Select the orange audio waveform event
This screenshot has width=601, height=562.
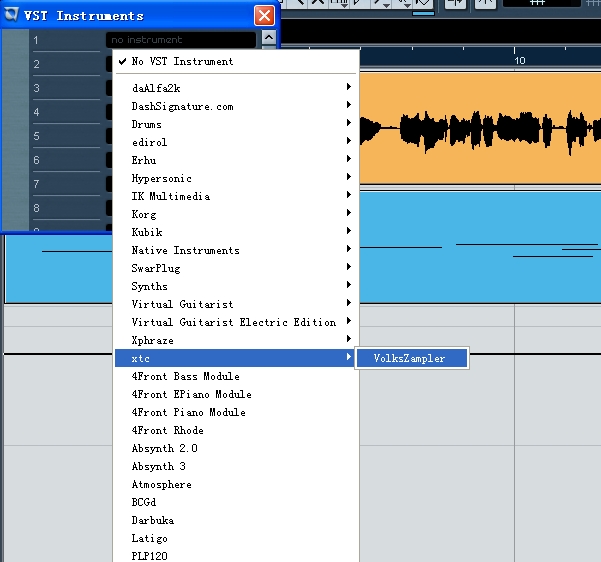(480, 129)
